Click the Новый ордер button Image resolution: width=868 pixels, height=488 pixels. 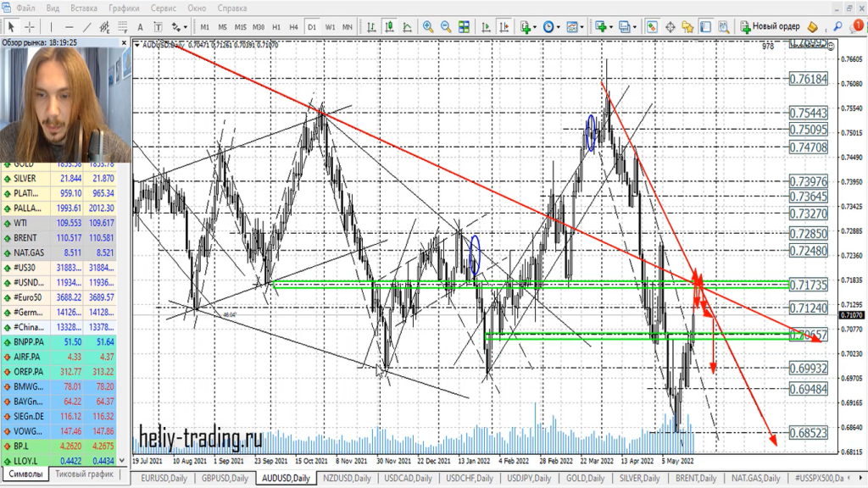[x=770, y=27]
